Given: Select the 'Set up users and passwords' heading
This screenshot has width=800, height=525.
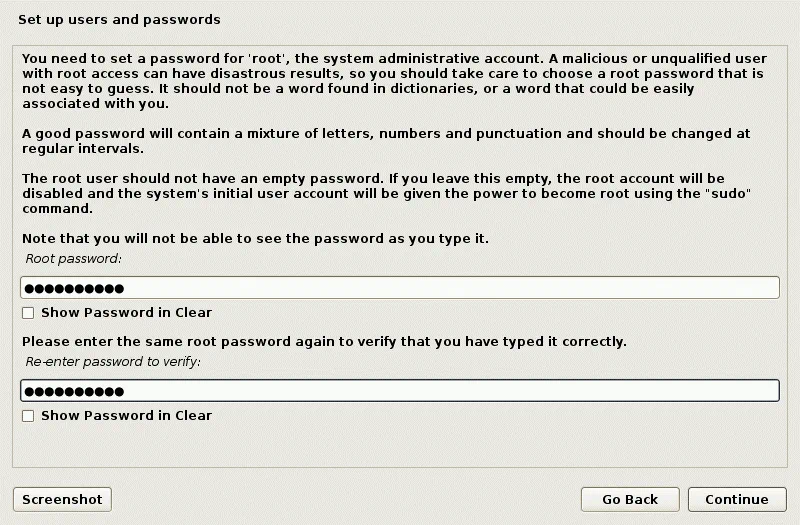Looking at the screenshot, I should point(119,19).
